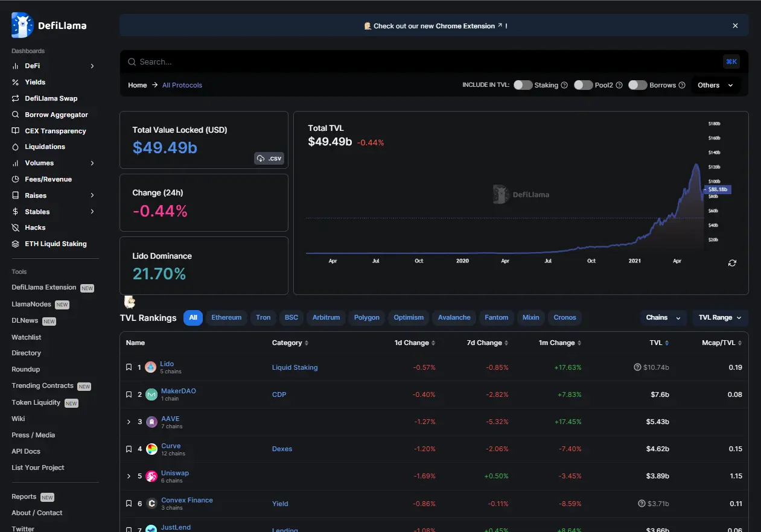Select the All chains tab

tap(193, 317)
